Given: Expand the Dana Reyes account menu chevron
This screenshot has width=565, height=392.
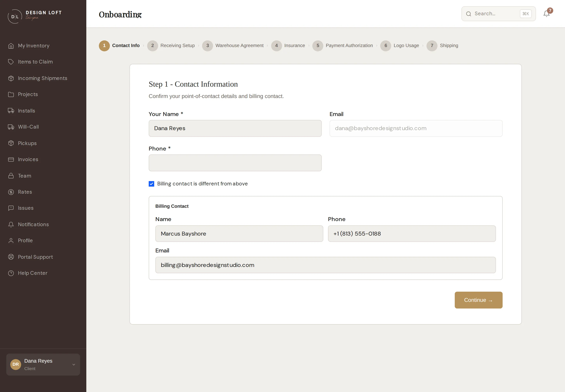Looking at the screenshot, I should [74, 365].
